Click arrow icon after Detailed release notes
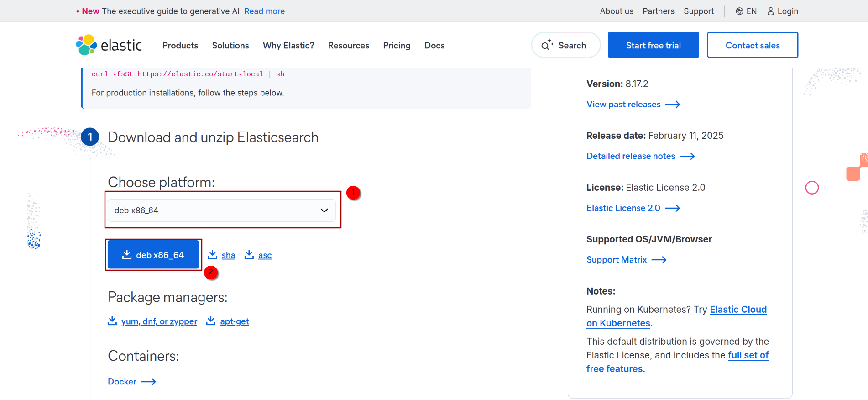This screenshot has width=868, height=400. [x=687, y=156]
